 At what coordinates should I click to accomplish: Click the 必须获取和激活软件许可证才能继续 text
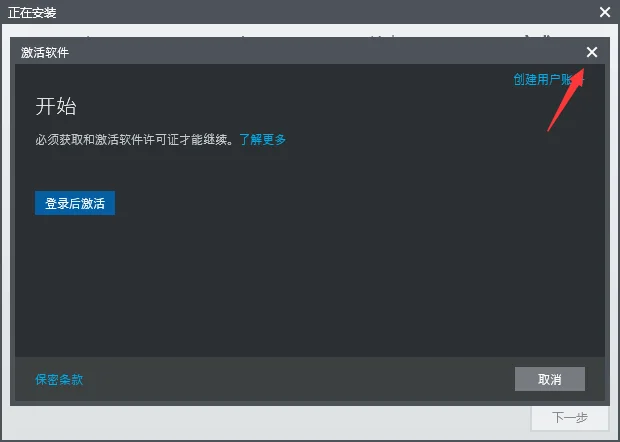click(135, 139)
